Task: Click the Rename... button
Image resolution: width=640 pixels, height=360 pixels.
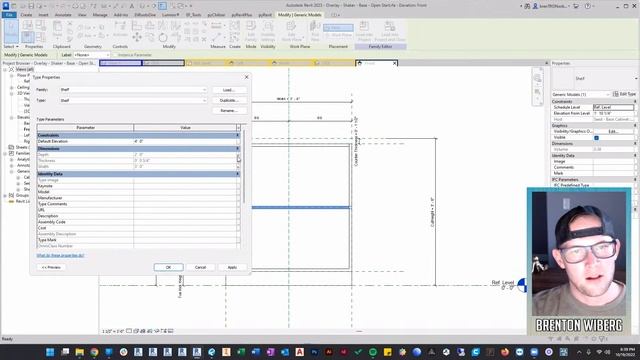Action: pos(229,111)
